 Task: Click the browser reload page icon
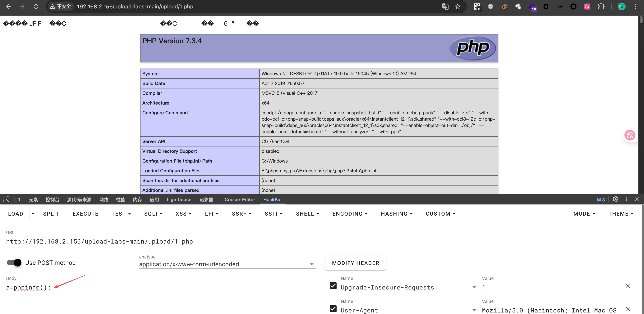(36, 7)
